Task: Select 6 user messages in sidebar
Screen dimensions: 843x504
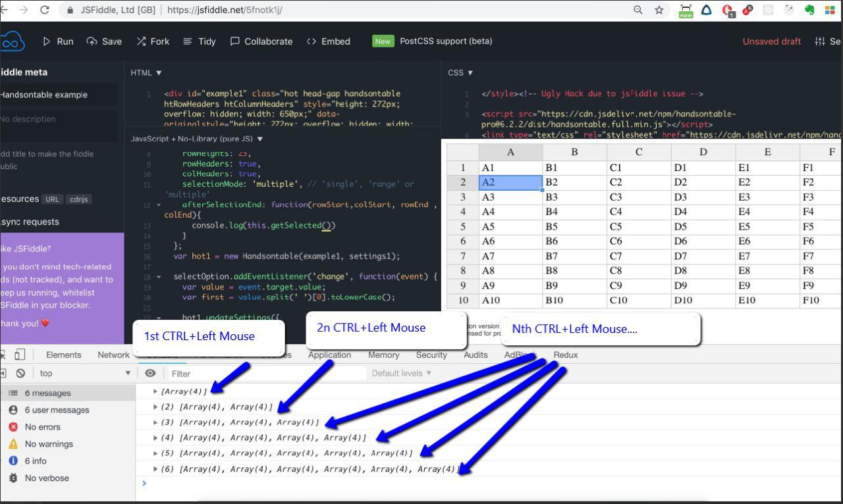Action: point(68,410)
